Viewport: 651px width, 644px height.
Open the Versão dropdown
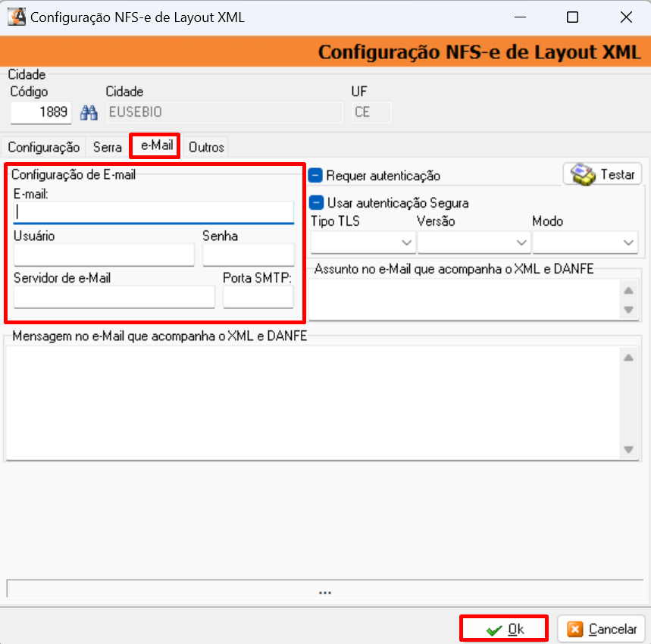pyautogui.click(x=474, y=242)
